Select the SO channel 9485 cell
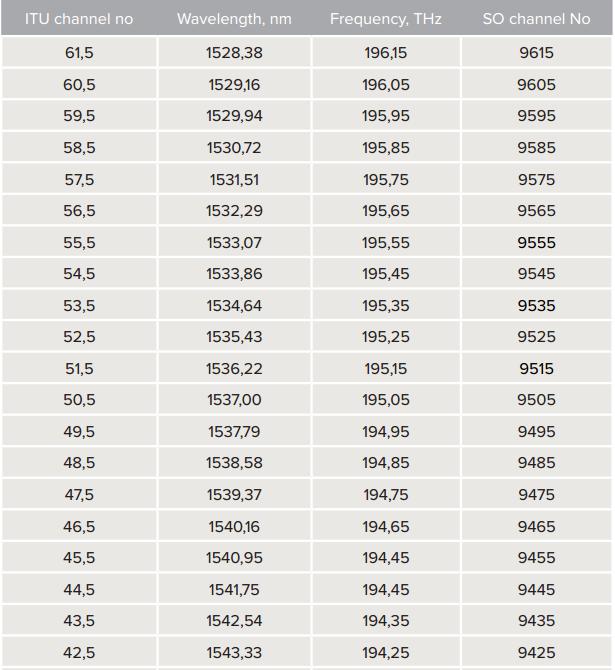This screenshot has height=670, width=615. pos(536,463)
